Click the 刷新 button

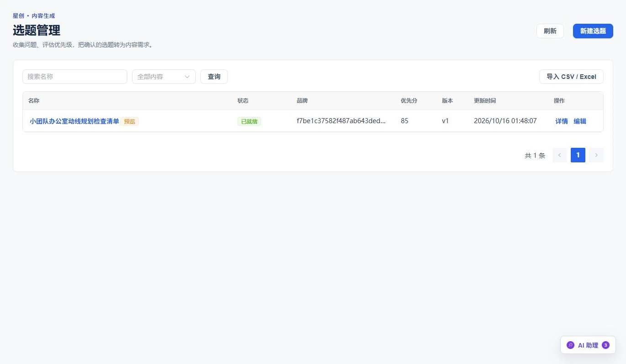tap(550, 31)
